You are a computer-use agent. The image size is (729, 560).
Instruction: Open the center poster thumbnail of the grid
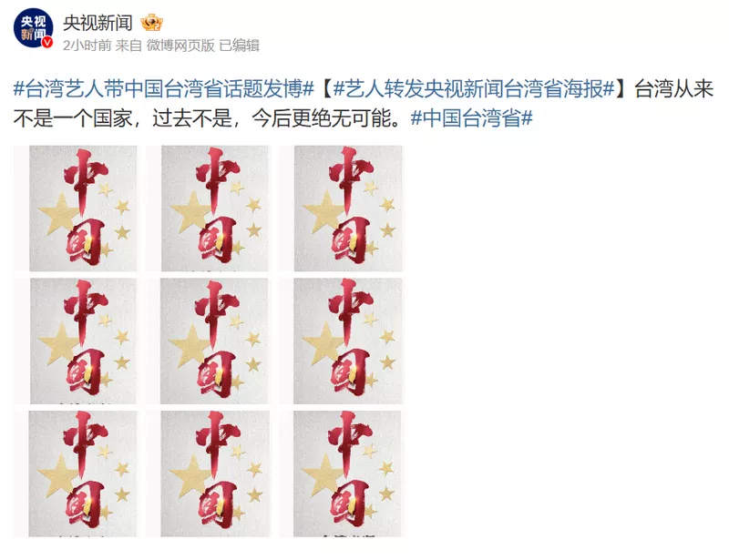coord(208,341)
